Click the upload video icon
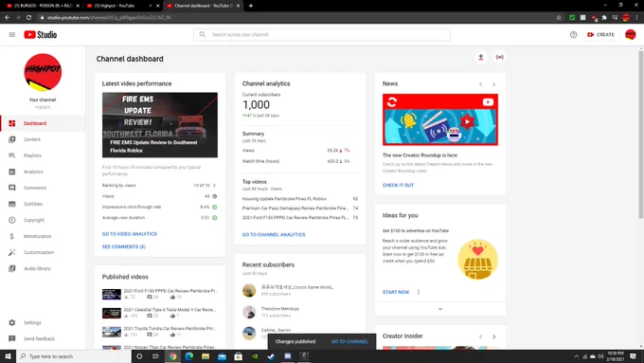 tap(481, 57)
